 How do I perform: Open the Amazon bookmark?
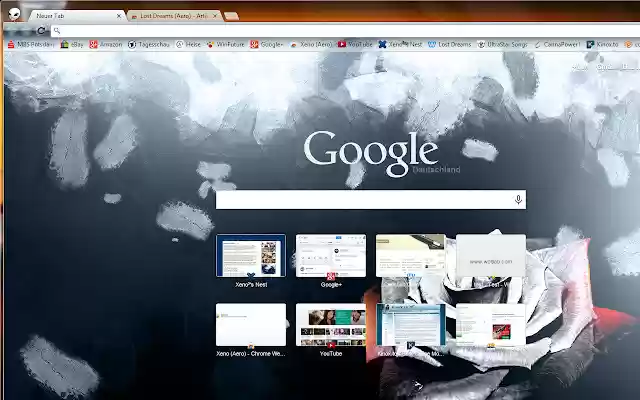pyautogui.click(x=106, y=44)
